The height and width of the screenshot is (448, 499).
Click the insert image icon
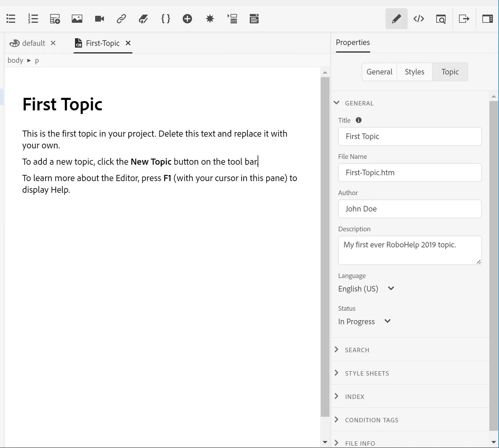(77, 19)
